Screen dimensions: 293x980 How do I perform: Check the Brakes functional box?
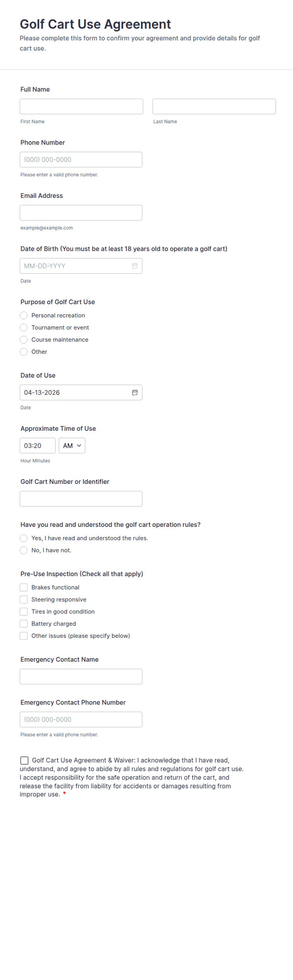tap(24, 588)
